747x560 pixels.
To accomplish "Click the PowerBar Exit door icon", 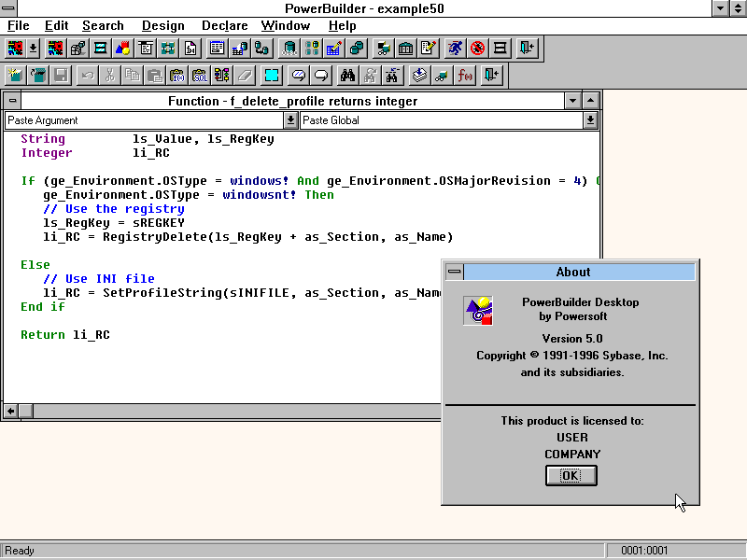I will click(x=527, y=49).
